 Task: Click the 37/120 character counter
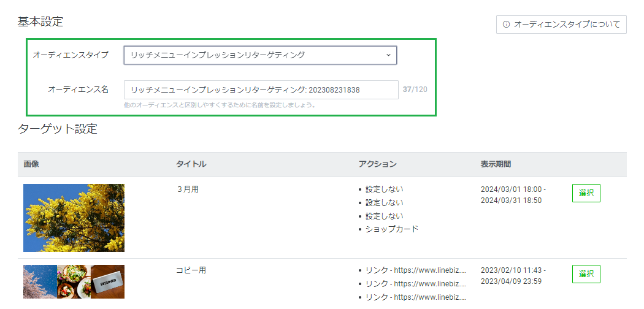coord(415,90)
